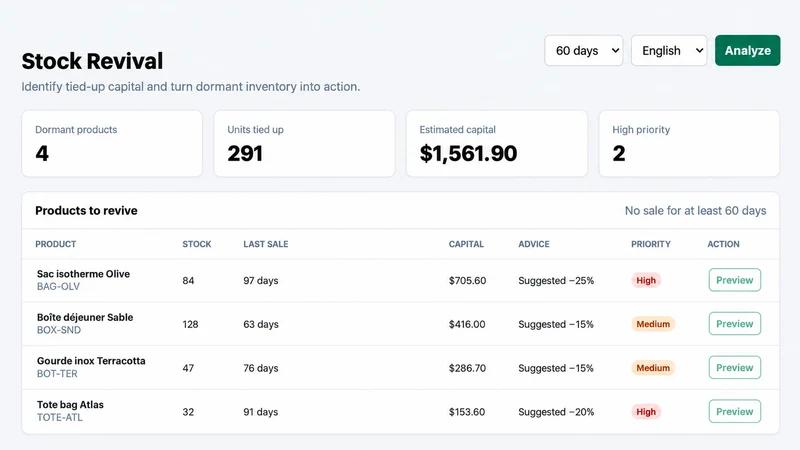Click the STOCK column header
The height and width of the screenshot is (450, 800).
point(197,244)
